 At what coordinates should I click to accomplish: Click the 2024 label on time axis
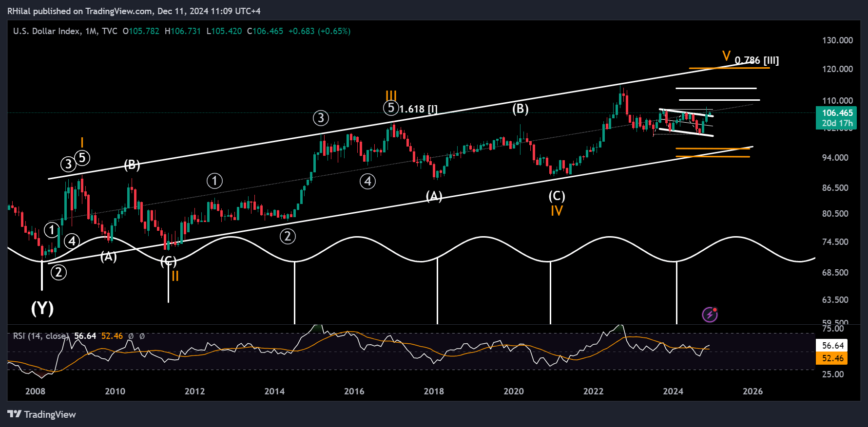pyautogui.click(x=673, y=391)
